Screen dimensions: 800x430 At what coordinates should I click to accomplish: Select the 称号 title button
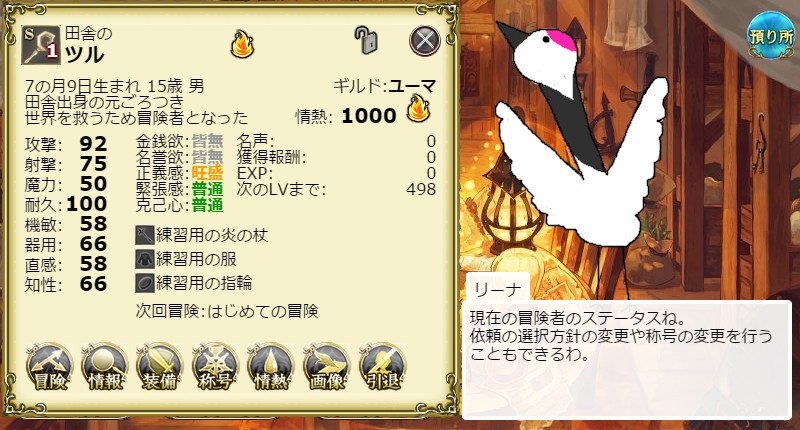[215, 367]
